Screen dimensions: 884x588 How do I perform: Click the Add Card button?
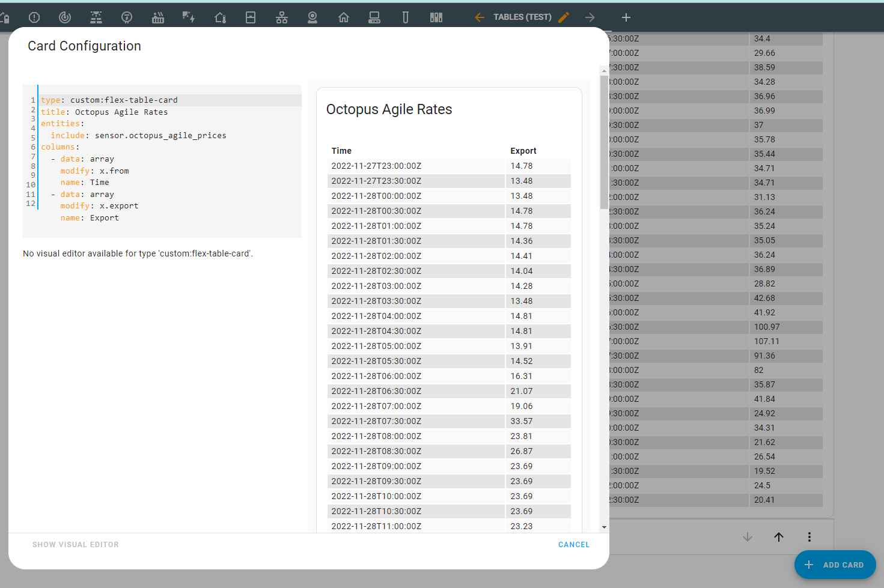835,565
